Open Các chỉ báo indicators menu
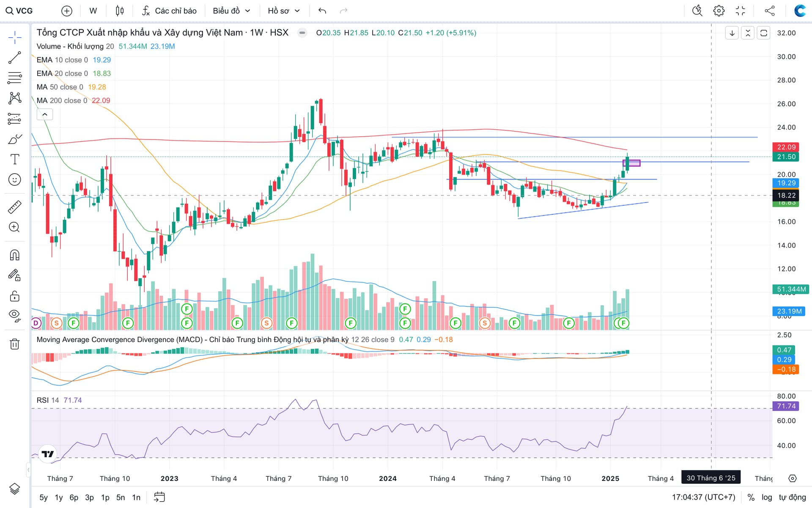The width and height of the screenshot is (812, 508). tap(169, 11)
